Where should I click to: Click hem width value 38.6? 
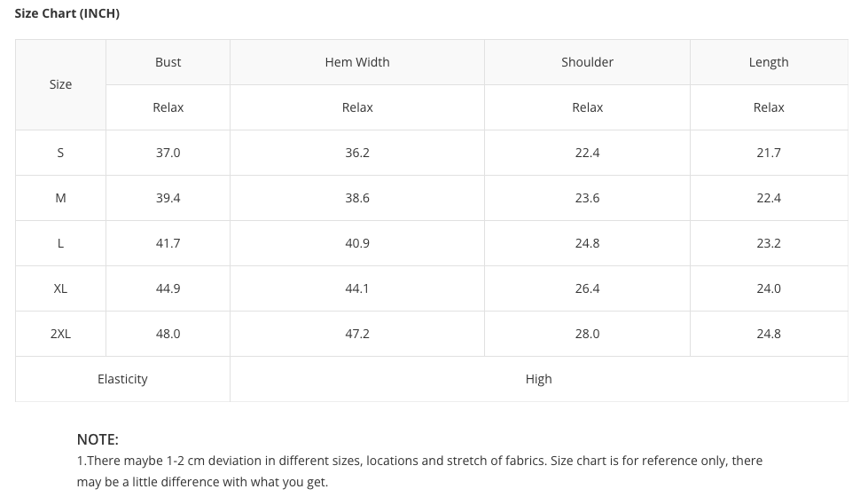pos(357,198)
